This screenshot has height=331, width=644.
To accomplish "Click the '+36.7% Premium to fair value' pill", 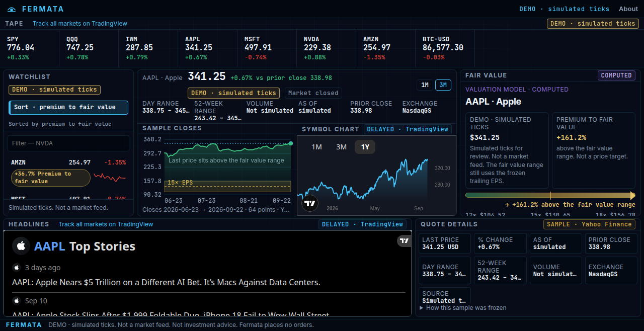I will [x=51, y=178].
